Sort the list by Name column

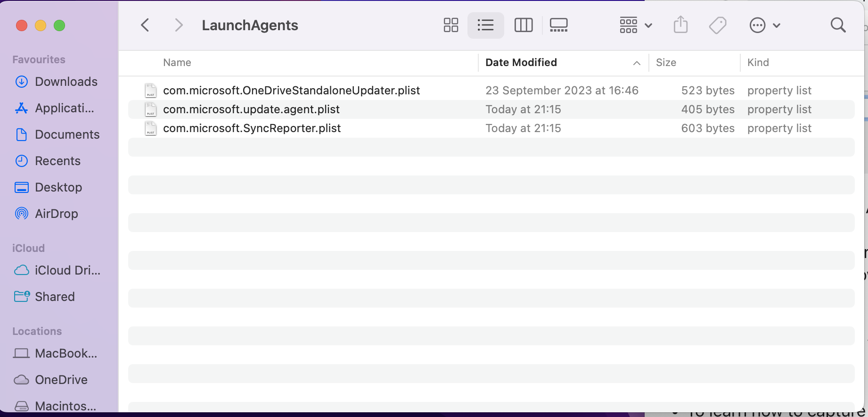coord(177,63)
